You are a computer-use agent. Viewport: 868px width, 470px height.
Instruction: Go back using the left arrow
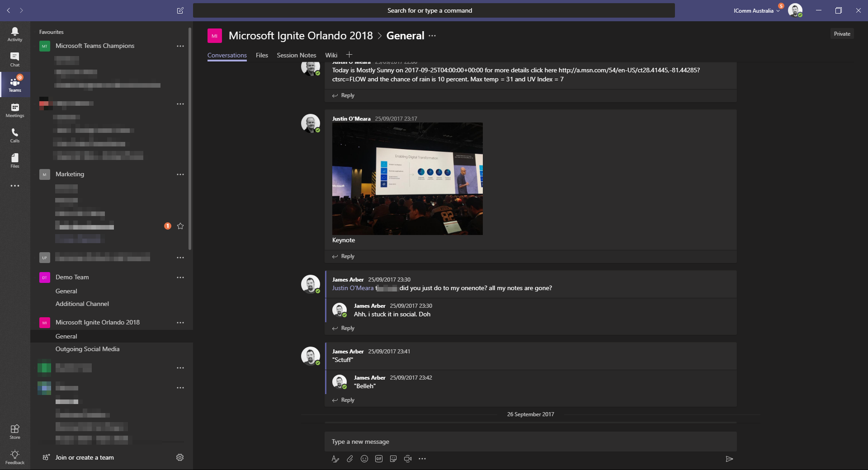tap(9, 10)
